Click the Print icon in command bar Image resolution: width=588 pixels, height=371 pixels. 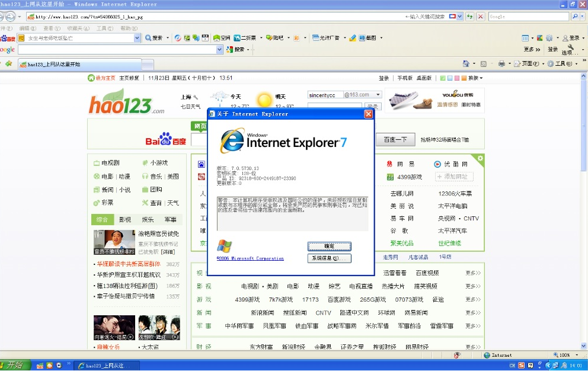coord(501,64)
